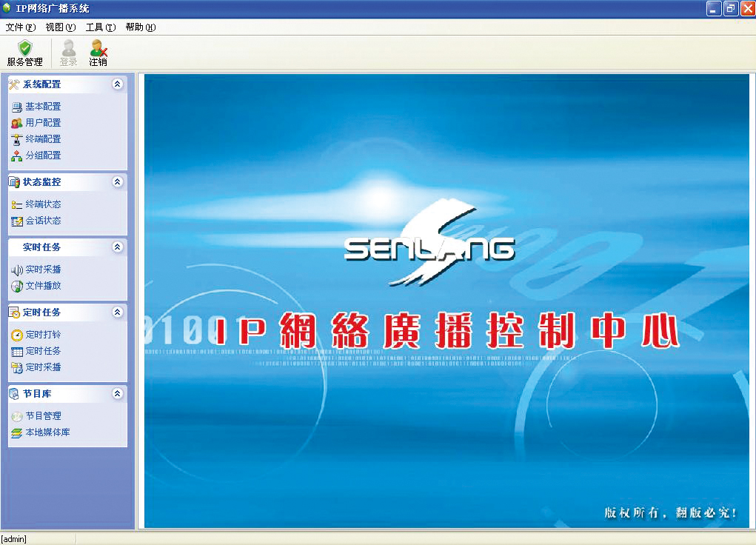This screenshot has width=756, height=545.
Task: Open 基本配置 link
Action: (x=44, y=107)
